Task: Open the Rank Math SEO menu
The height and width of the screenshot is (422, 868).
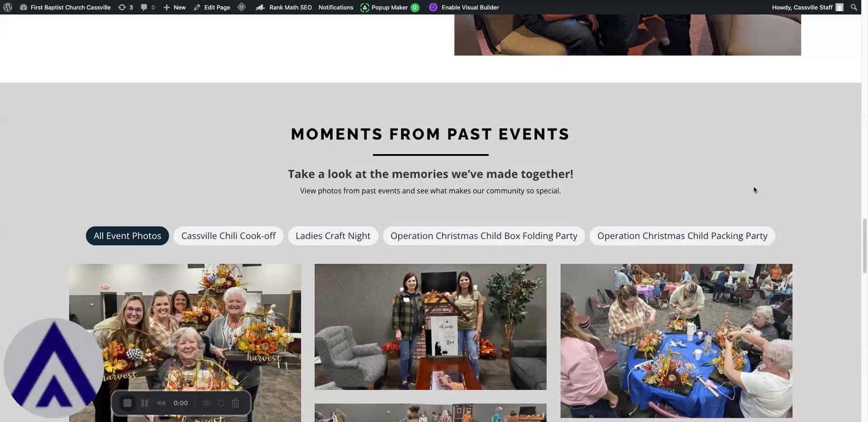Action: pos(284,7)
